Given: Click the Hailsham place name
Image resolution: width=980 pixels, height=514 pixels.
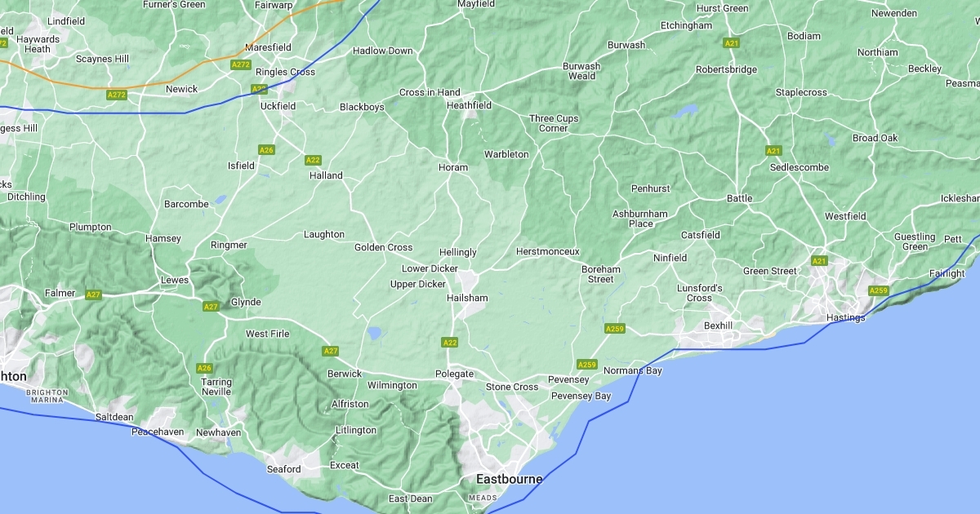Looking at the screenshot, I should 467,299.
